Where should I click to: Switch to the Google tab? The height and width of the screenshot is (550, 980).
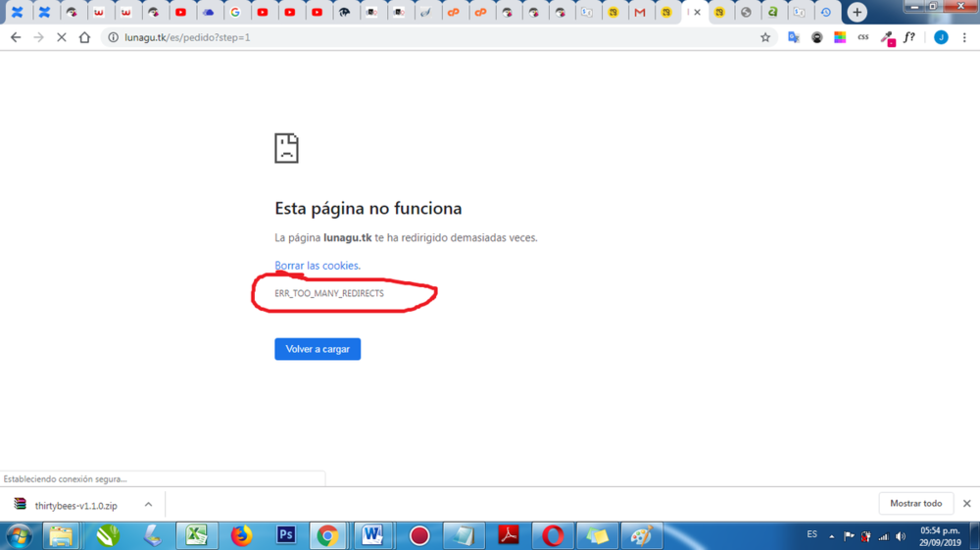(235, 13)
